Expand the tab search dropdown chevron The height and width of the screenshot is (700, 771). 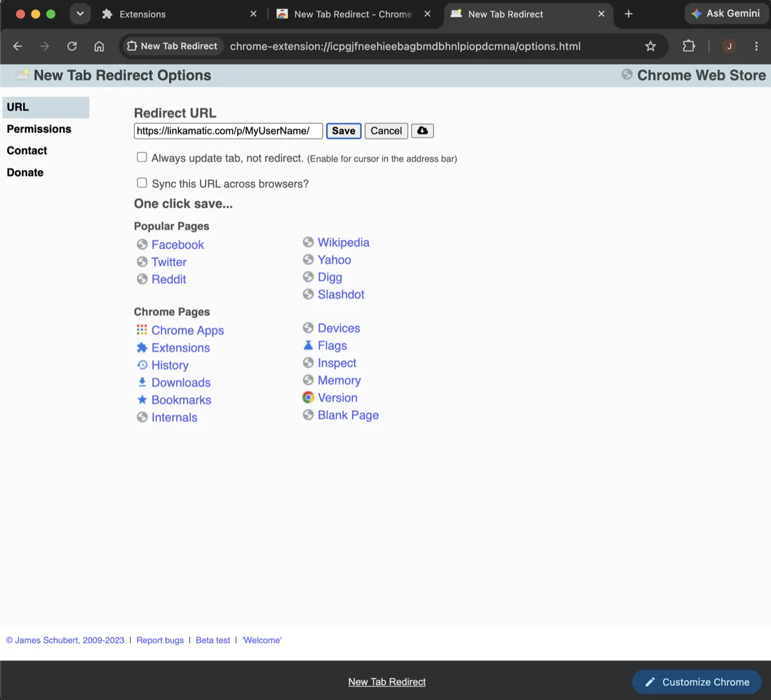[x=80, y=13]
